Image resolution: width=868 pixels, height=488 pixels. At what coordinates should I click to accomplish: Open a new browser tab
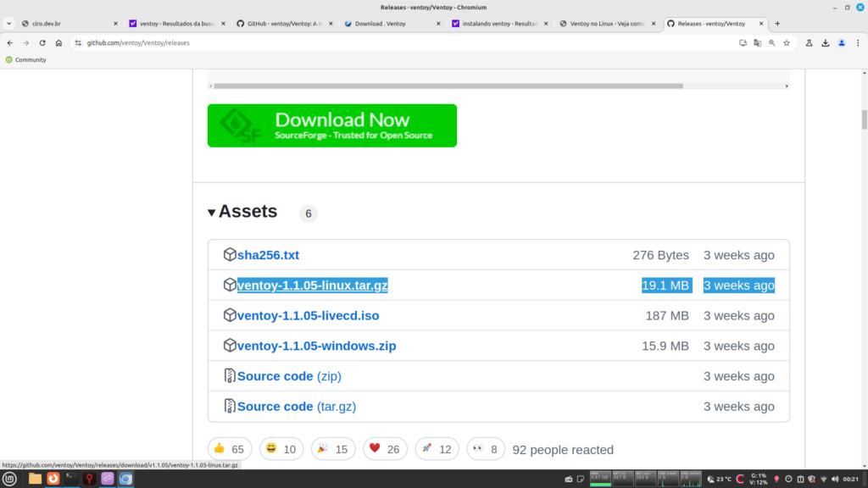click(x=778, y=24)
